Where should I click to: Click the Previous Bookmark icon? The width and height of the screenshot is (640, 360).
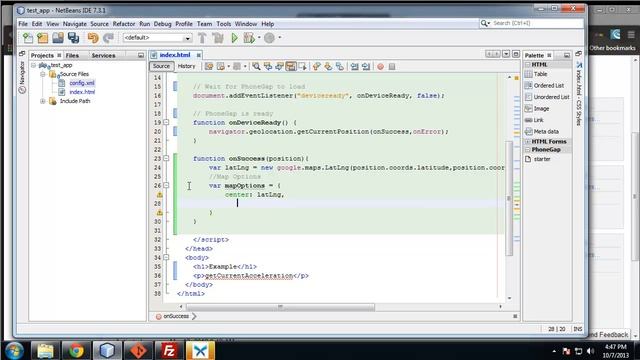point(317,66)
